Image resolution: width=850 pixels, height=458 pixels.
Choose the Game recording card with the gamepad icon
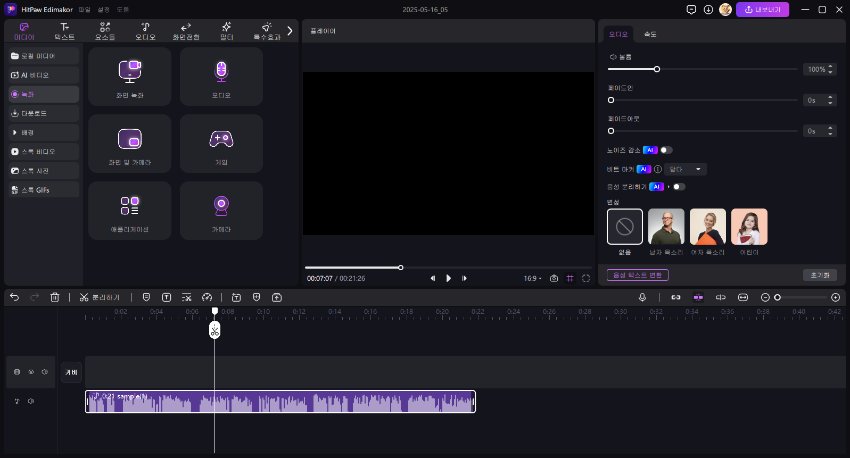pyautogui.click(x=221, y=144)
